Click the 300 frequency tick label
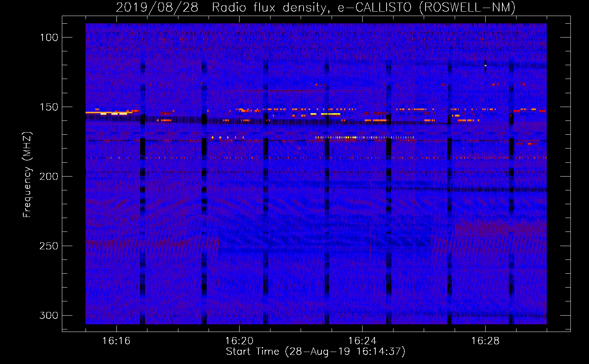 pyautogui.click(x=49, y=315)
